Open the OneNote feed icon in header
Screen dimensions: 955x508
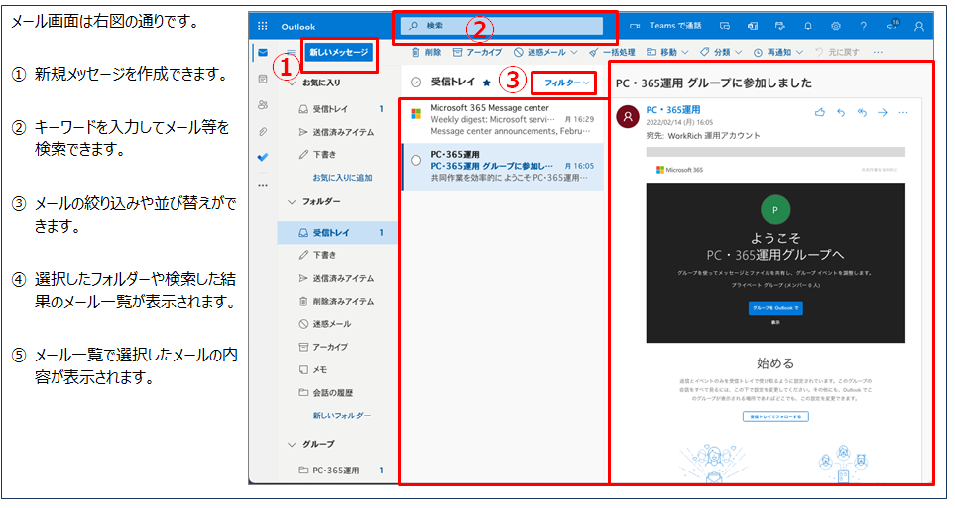(x=753, y=26)
